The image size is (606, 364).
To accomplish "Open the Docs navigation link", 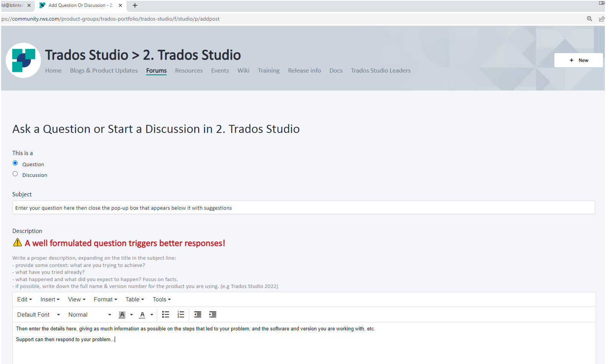I will 336,71.
